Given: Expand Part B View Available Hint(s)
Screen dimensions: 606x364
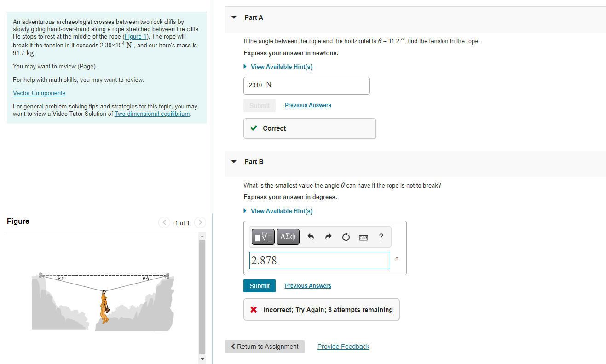Looking at the screenshot, I should (278, 211).
